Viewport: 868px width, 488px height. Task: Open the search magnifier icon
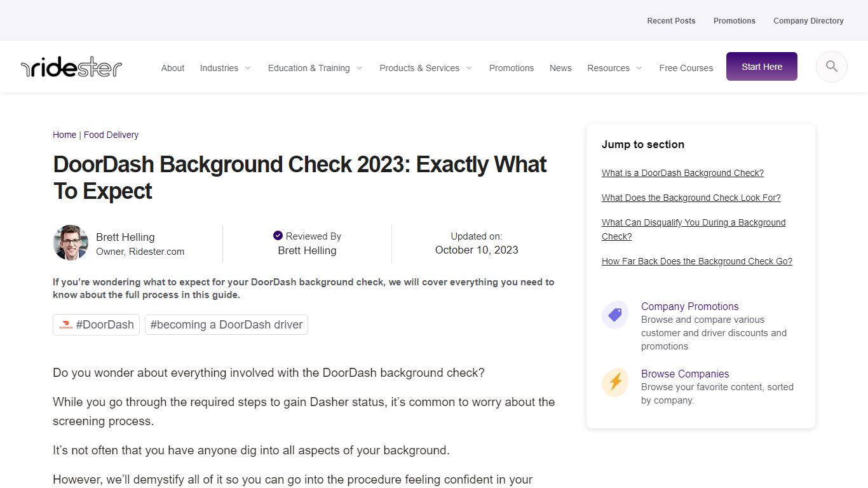pyautogui.click(x=831, y=67)
